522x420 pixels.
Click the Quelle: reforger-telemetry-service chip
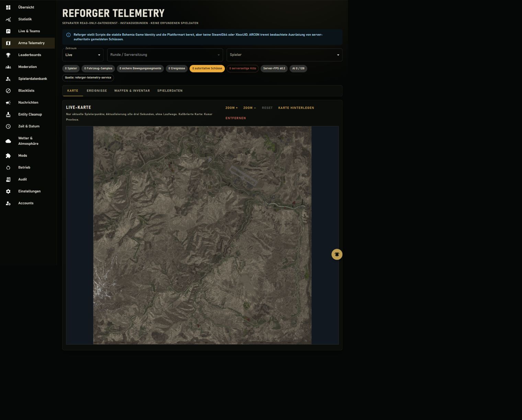click(x=88, y=78)
